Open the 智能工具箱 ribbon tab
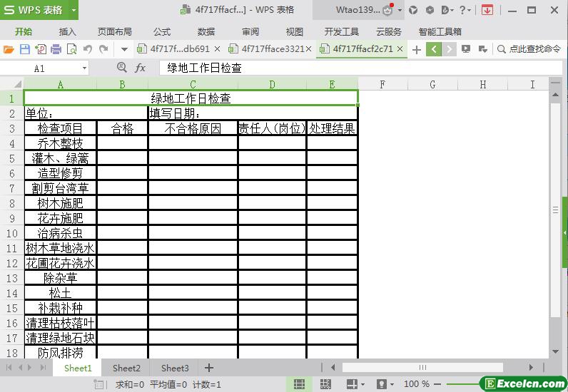 440,32
